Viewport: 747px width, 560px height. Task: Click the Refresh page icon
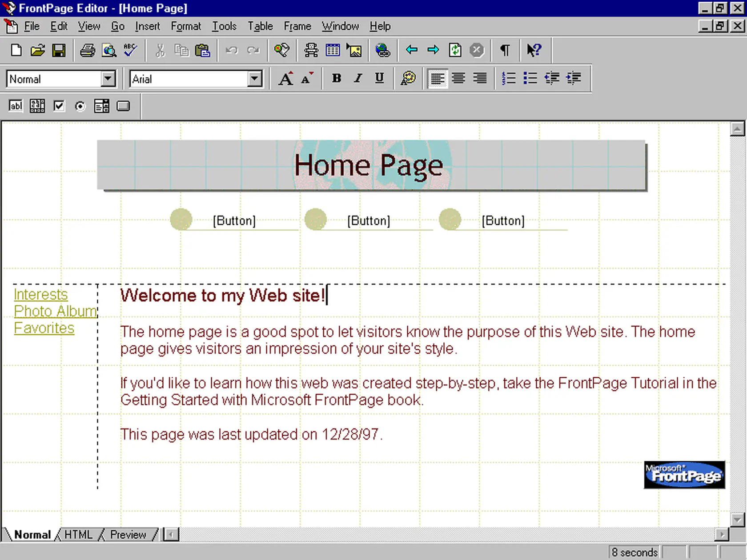[x=455, y=50]
